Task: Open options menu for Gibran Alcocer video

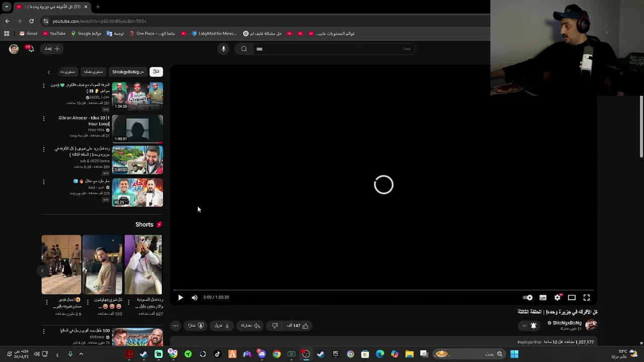Action: pos(44,119)
